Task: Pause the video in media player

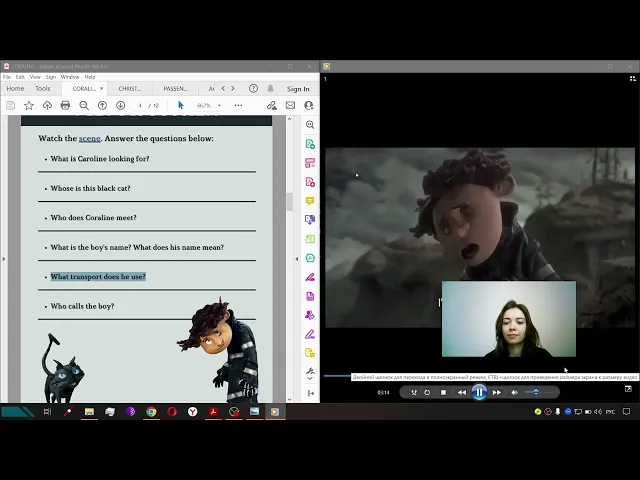Action: 479,392
